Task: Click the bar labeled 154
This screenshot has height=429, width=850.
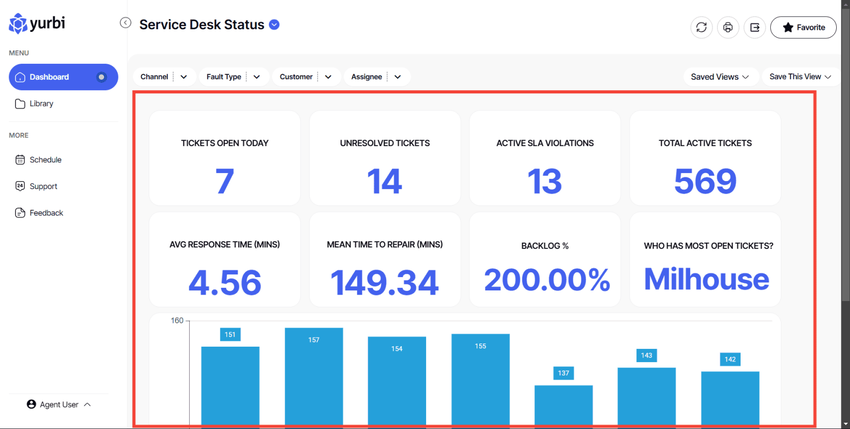Action: [397, 381]
